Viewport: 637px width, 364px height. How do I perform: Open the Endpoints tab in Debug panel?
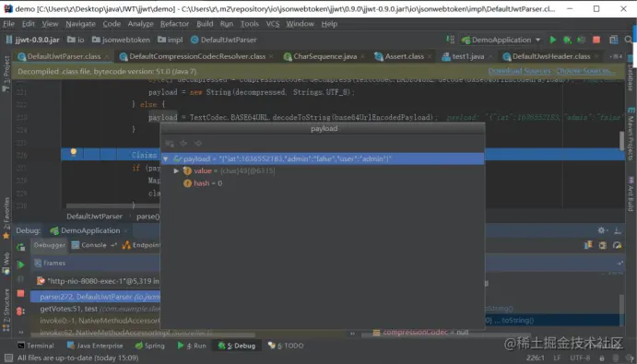click(x=141, y=245)
